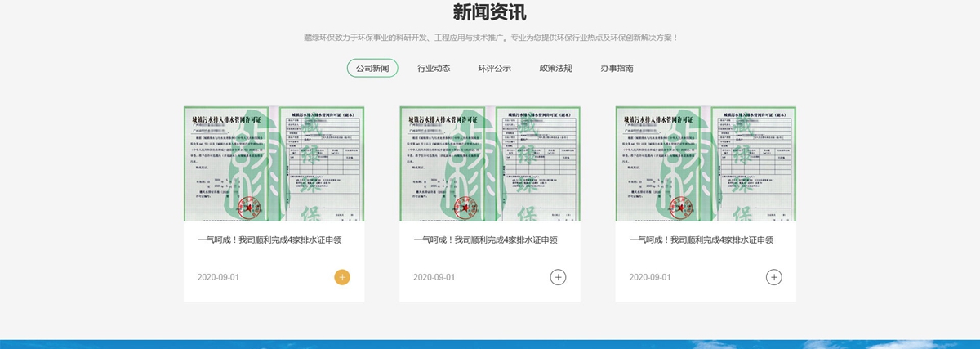
Task: Open the middle card's certificate thumbnail
Action: tap(490, 163)
